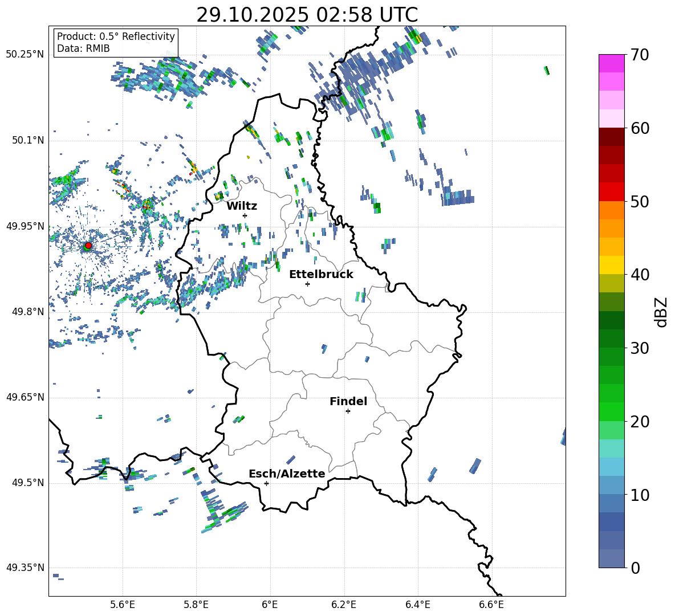Select the Findel city label
This screenshot has height=616, width=675.
tap(348, 401)
